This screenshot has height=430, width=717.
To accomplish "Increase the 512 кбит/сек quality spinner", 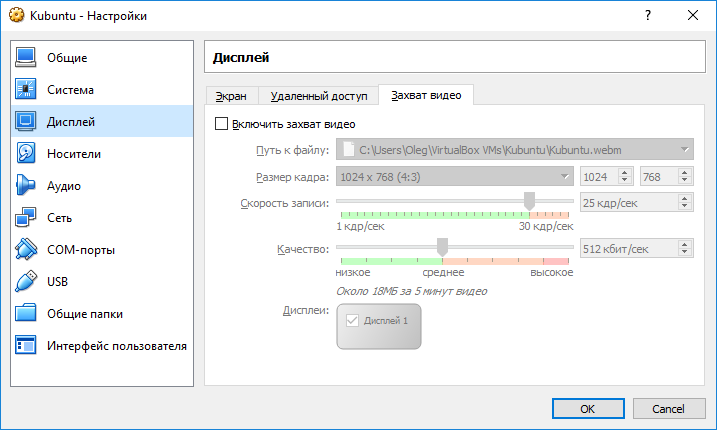I will pos(685,244).
